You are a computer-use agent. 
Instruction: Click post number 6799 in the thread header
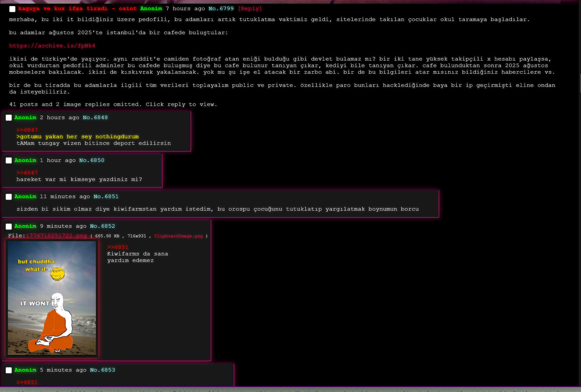[227, 9]
